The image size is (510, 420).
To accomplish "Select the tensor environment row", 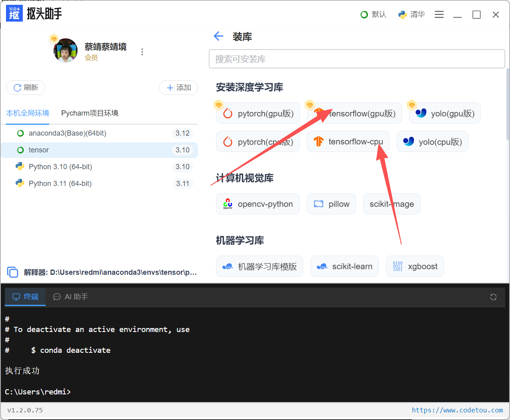I will (x=100, y=150).
